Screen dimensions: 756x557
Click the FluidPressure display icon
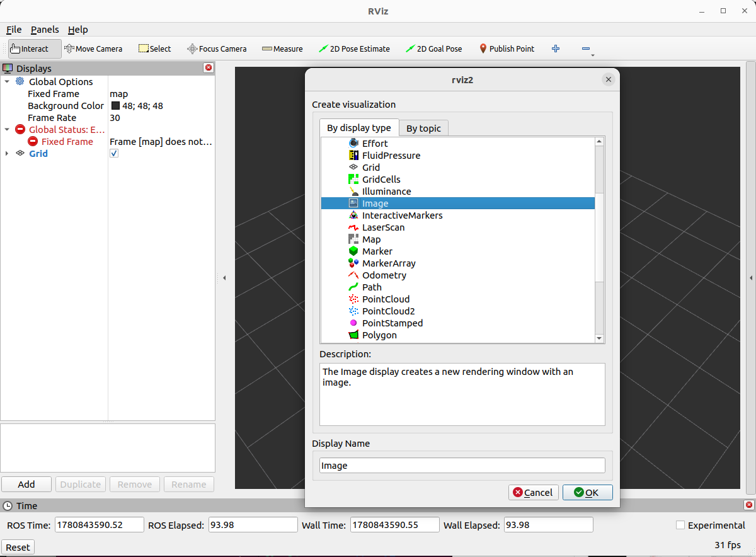click(x=353, y=155)
